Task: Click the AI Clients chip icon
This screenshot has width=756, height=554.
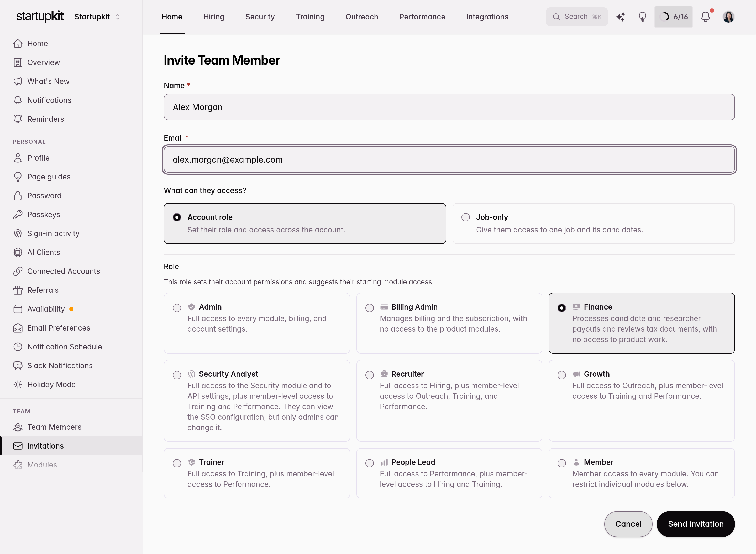Action: coord(18,252)
